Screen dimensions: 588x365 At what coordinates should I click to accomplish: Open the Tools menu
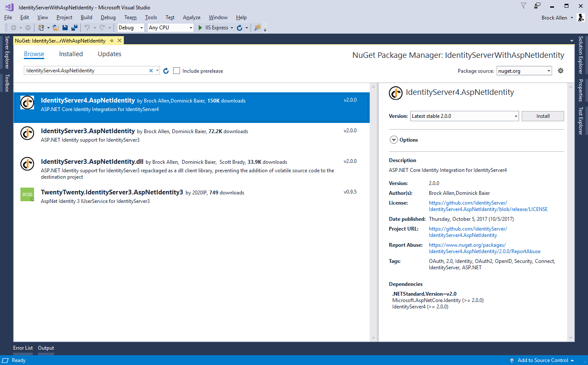(x=151, y=17)
